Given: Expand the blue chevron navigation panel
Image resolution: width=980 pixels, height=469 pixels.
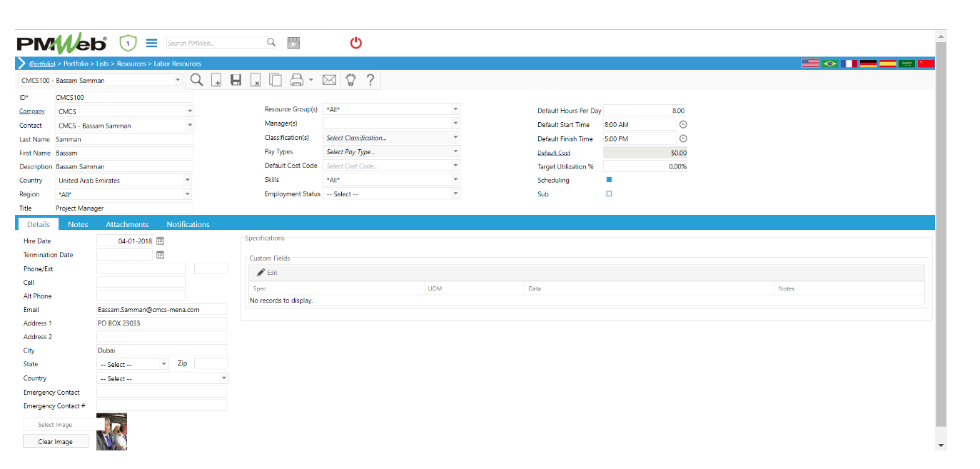Looking at the screenshot, I should (21, 64).
